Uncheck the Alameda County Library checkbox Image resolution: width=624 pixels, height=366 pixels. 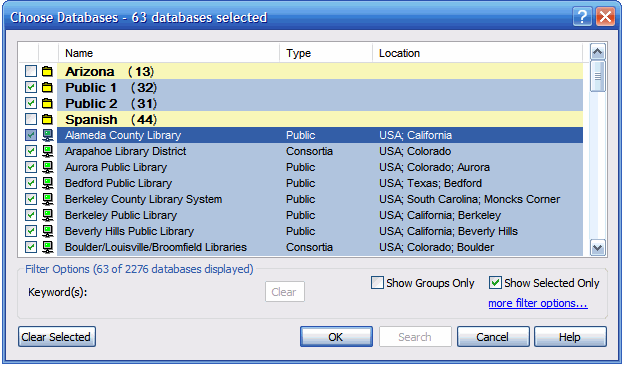pos(31,135)
